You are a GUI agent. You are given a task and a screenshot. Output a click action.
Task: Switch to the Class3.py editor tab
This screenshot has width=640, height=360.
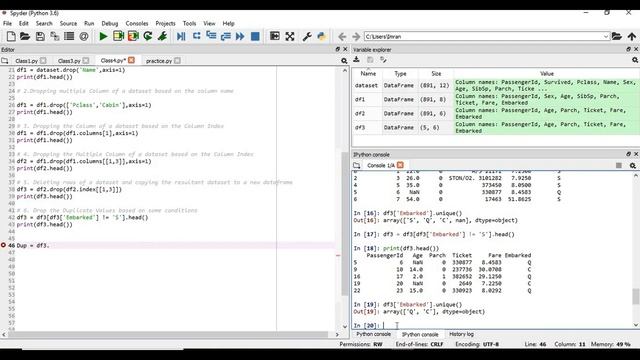[69, 61]
